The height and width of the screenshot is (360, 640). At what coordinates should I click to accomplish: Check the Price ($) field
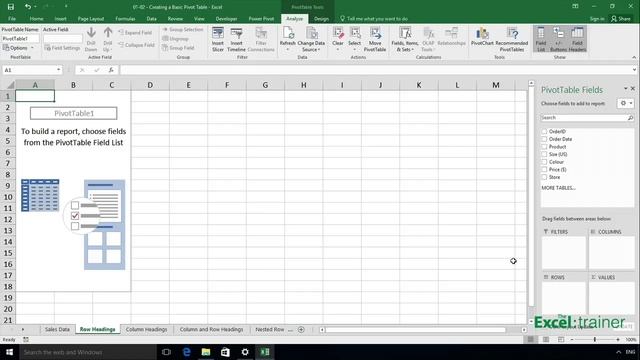pos(544,169)
